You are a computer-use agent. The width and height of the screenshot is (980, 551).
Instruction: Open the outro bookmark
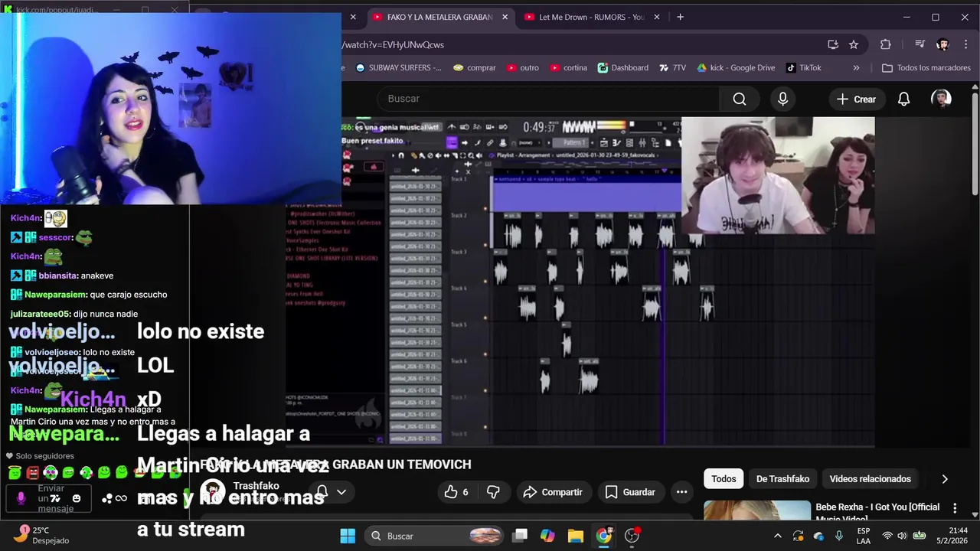tap(522, 67)
